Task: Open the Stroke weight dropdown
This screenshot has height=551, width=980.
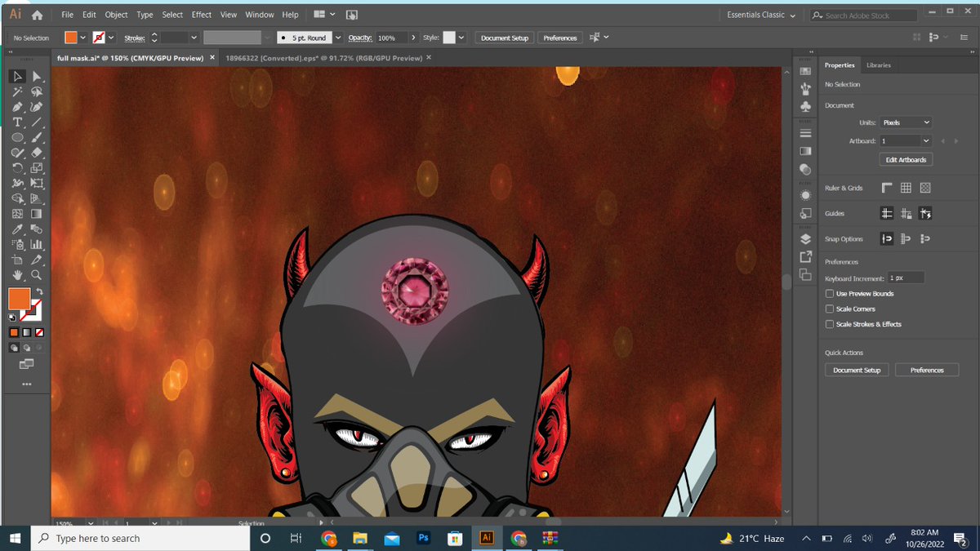Action: (x=194, y=38)
